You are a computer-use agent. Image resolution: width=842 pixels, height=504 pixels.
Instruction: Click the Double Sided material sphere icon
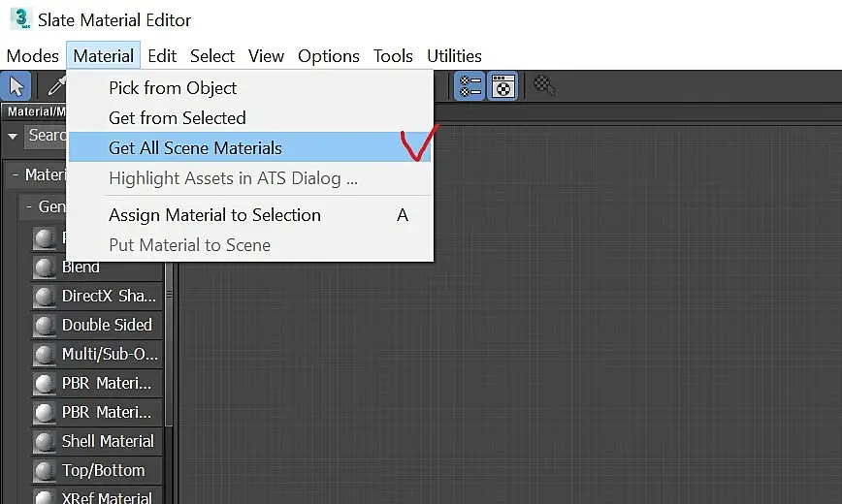pos(45,326)
